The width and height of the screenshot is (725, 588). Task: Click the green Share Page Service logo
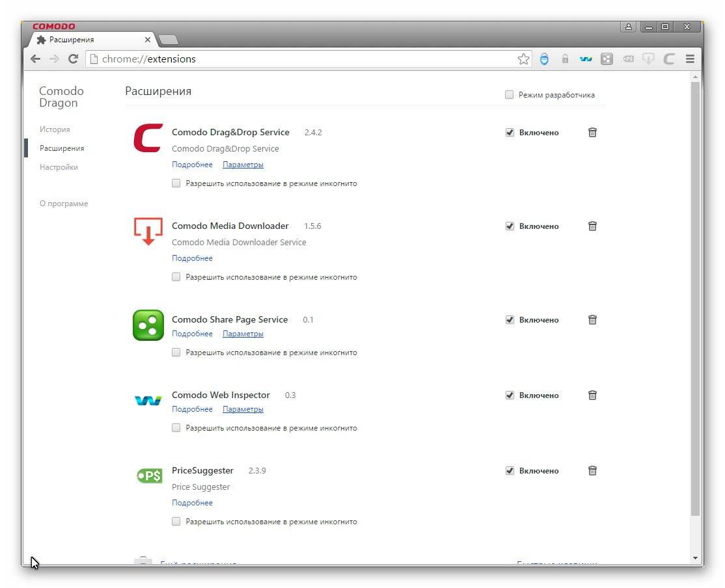click(148, 325)
